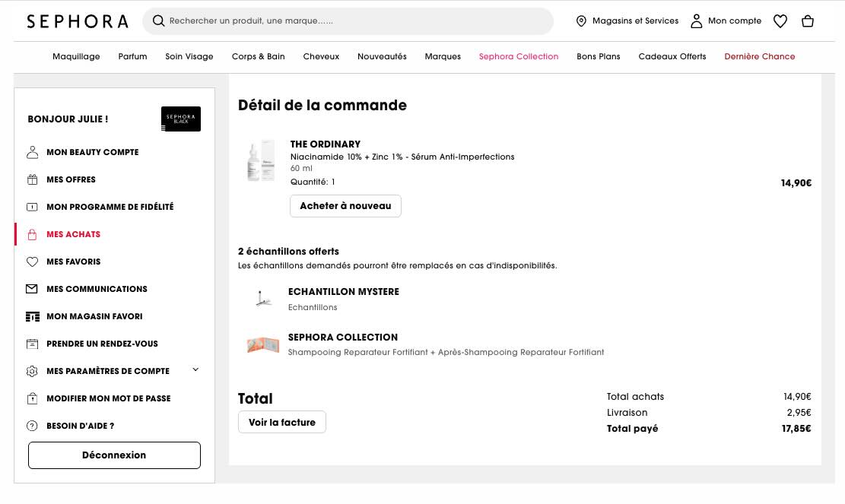Click ECHANTILLON MYSTERE title

coord(343,292)
